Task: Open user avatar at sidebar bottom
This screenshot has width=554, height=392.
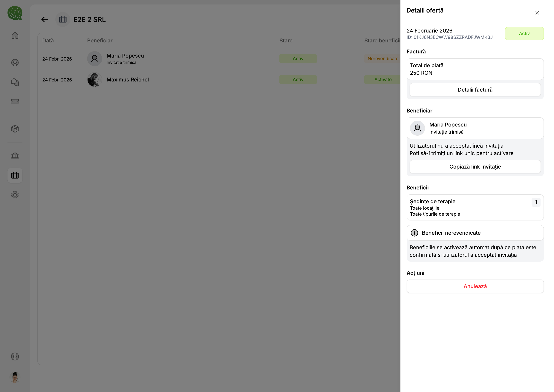Action: tap(15, 377)
